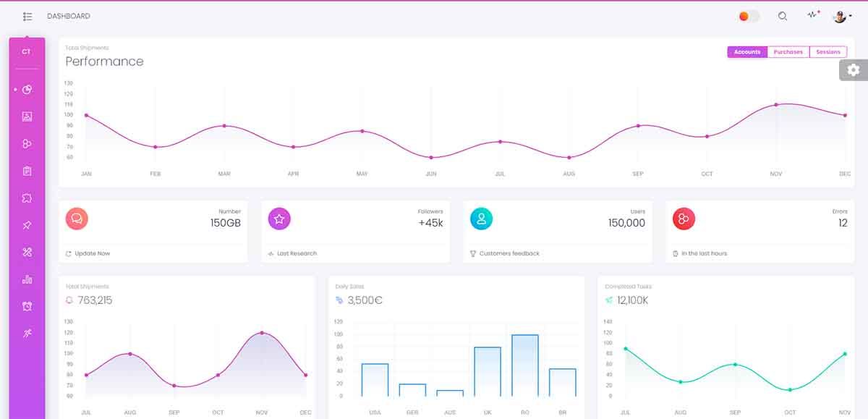868x419 pixels.
Task: Click the watch icon beside In the last hours
Action: 676,254
